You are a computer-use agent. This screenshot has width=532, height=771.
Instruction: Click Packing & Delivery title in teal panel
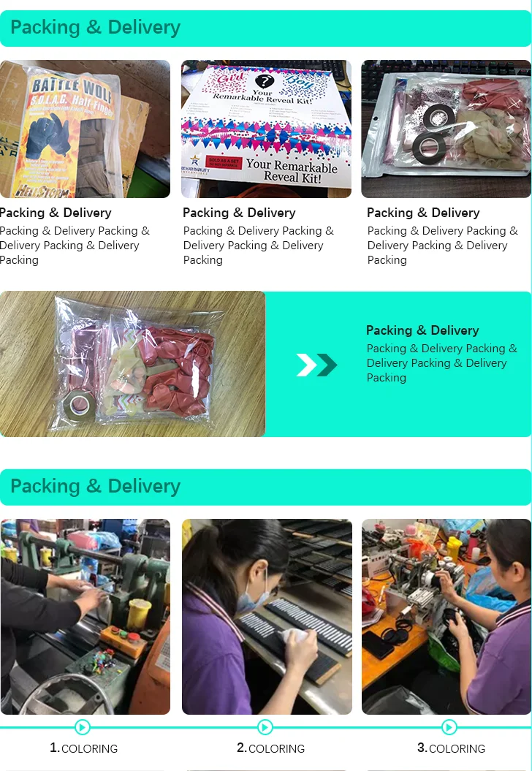pyautogui.click(x=422, y=330)
